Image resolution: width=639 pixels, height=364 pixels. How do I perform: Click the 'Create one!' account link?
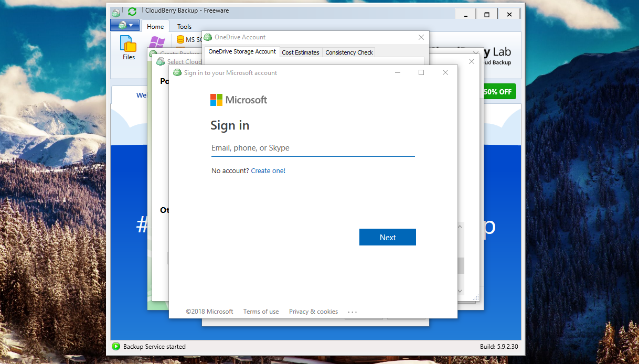tap(268, 171)
